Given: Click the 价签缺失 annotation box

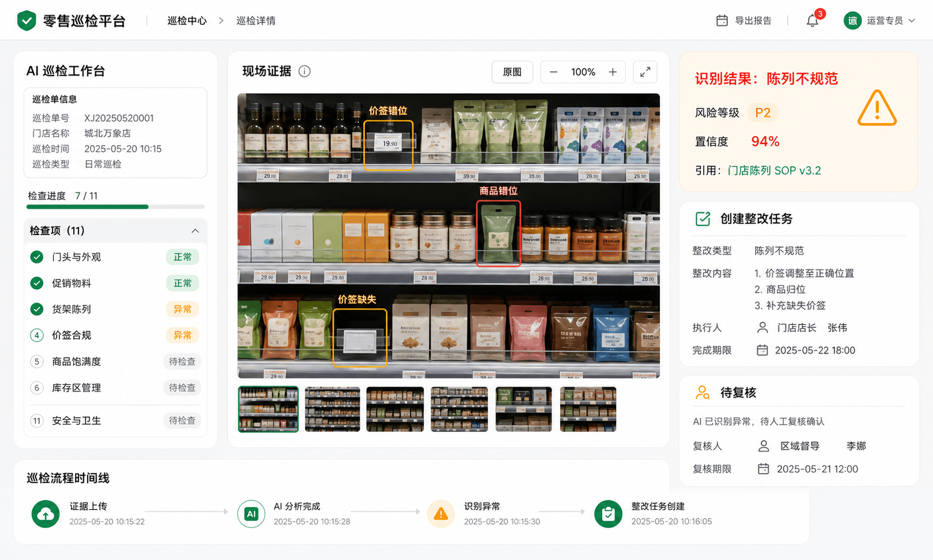Looking at the screenshot, I should [x=360, y=338].
